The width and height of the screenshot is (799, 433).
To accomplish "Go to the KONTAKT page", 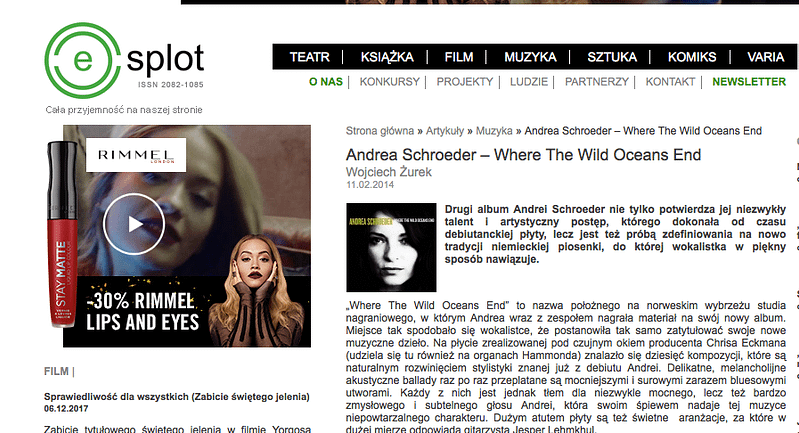I will point(670,82).
